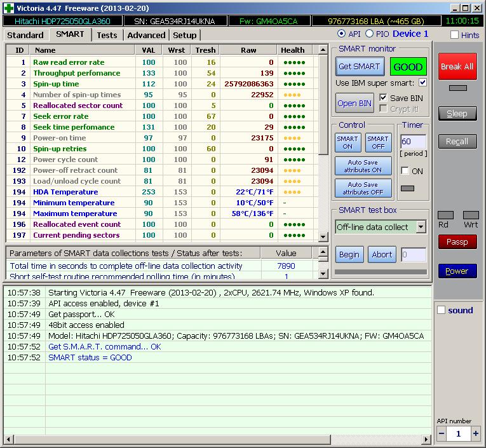Click the blue Power button
Screen dimensions: 486x448
point(457,271)
